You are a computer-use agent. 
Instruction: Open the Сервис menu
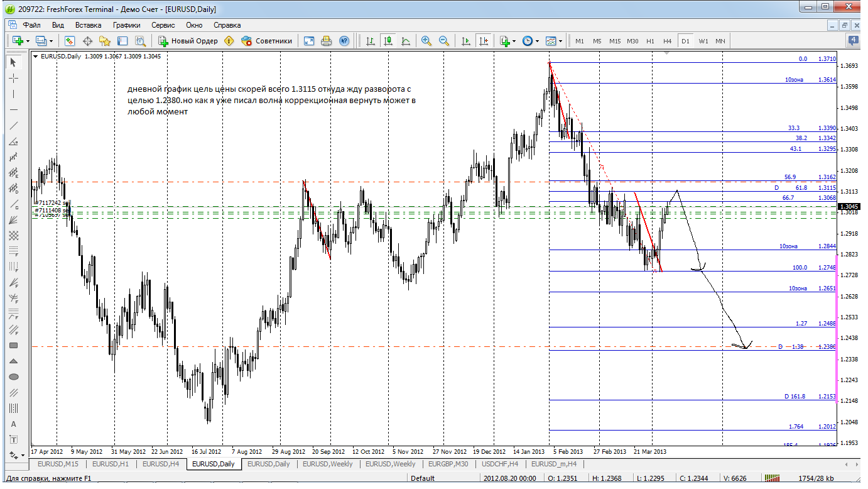[163, 25]
